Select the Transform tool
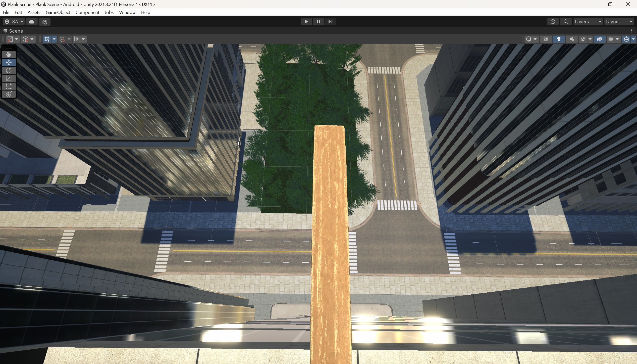Screen dimensions: 637x364 9,94
